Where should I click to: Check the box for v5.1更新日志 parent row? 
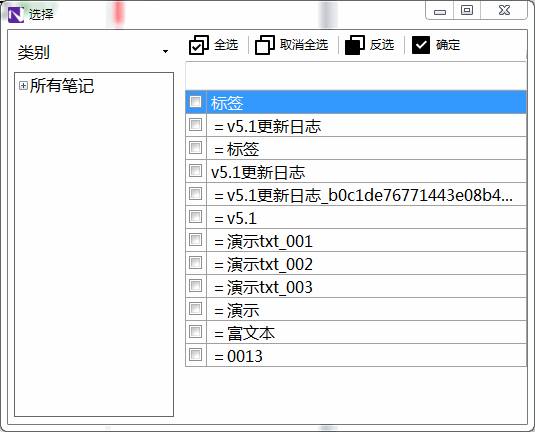196,171
